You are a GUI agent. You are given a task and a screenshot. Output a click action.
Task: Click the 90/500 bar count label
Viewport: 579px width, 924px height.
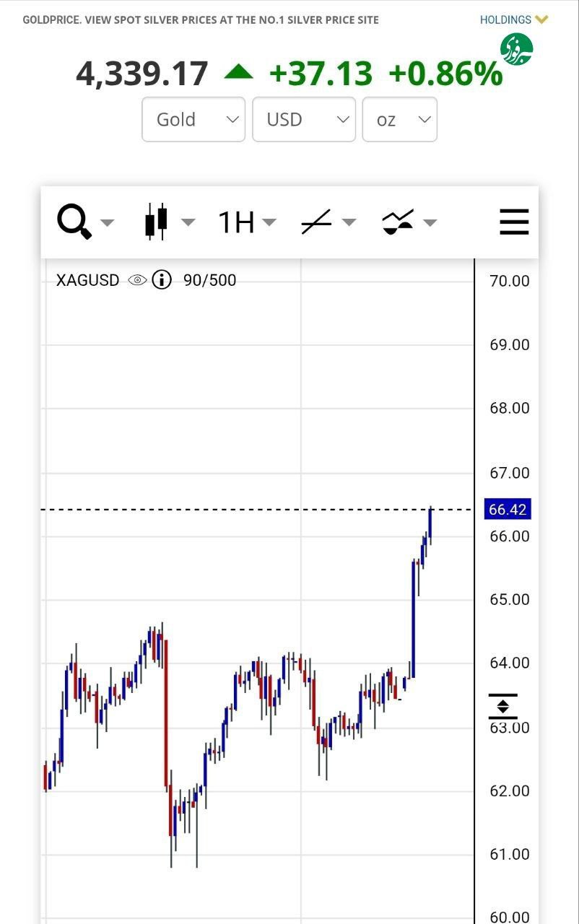click(209, 280)
